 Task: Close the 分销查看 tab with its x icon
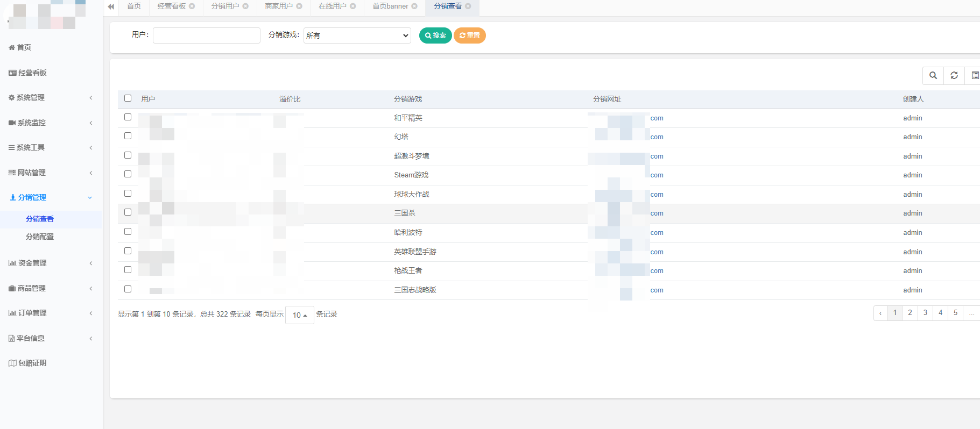click(468, 6)
